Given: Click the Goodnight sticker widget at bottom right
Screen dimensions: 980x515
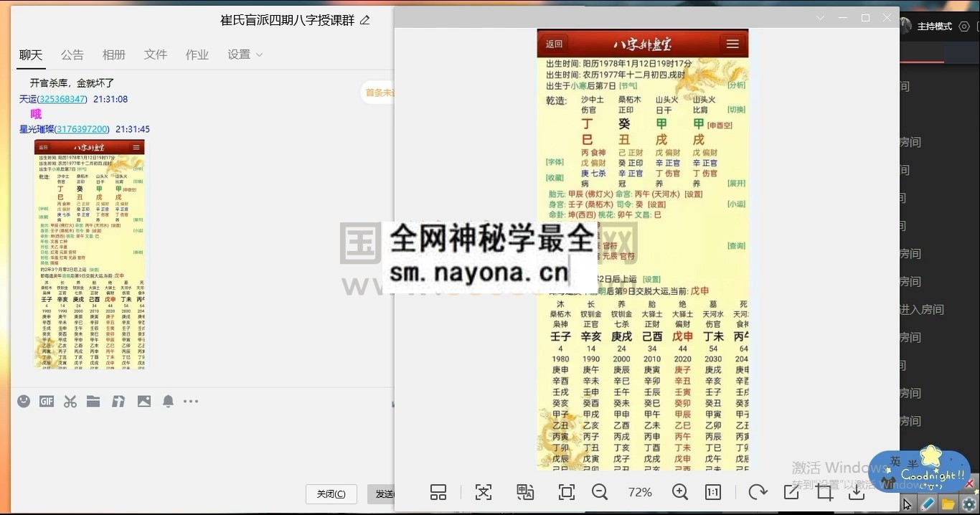Looking at the screenshot, I should pyautogui.click(x=918, y=471).
